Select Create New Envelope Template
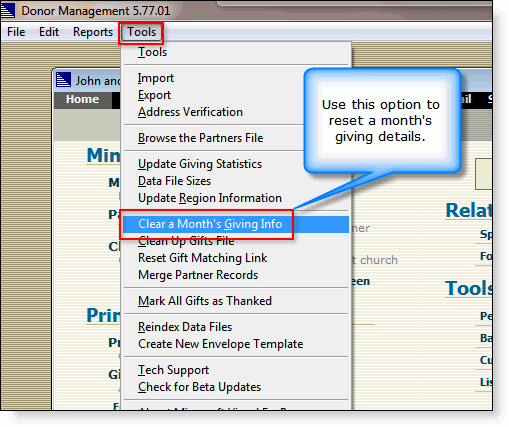The width and height of the screenshot is (509, 427). (x=221, y=344)
